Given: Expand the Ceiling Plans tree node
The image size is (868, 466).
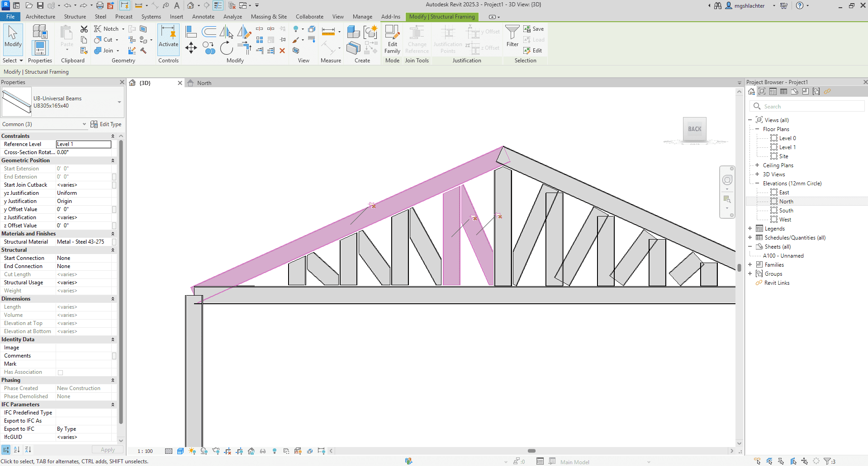Looking at the screenshot, I should click(757, 165).
